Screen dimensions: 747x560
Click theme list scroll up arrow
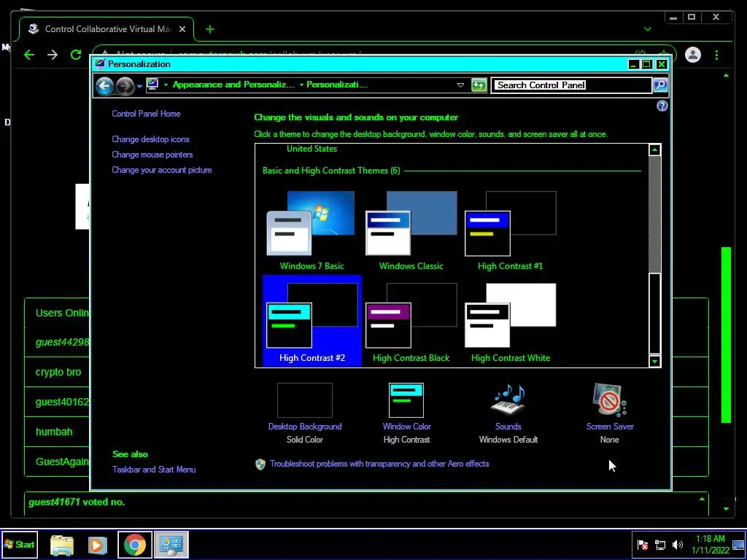pyautogui.click(x=654, y=150)
